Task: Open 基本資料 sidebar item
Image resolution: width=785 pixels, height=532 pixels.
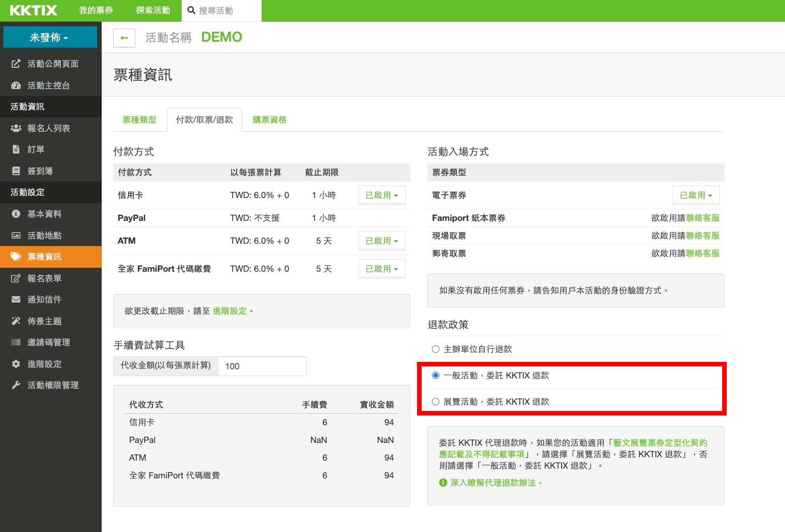Action: tap(51, 214)
